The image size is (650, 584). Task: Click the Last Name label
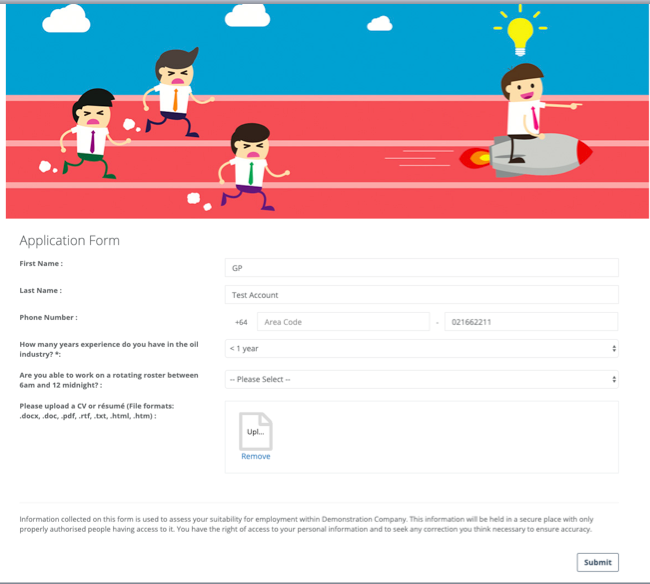(41, 291)
